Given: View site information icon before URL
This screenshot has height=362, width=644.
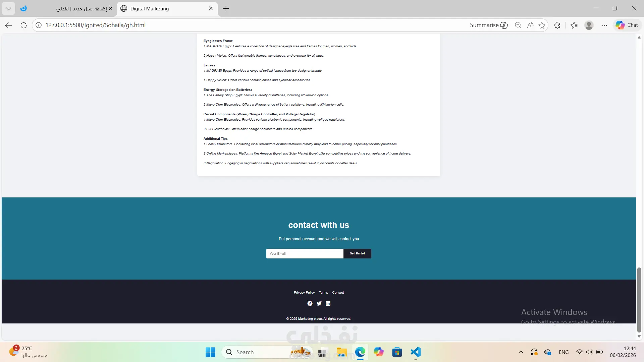Looking at the screenshot, I should pyautogui.click(x=39, y=25).
